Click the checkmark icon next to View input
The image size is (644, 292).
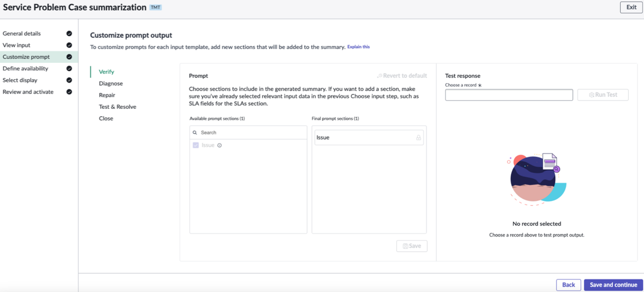(x=69, y=45)
